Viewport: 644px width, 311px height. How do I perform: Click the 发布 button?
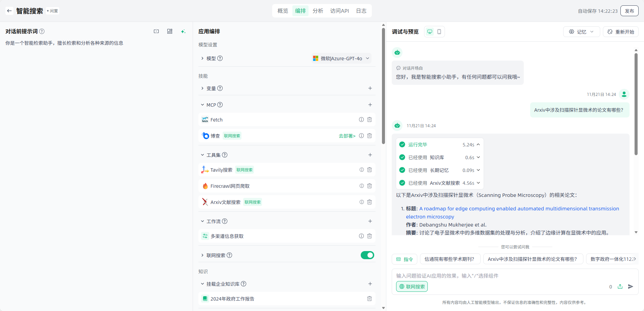coord(629,11)
